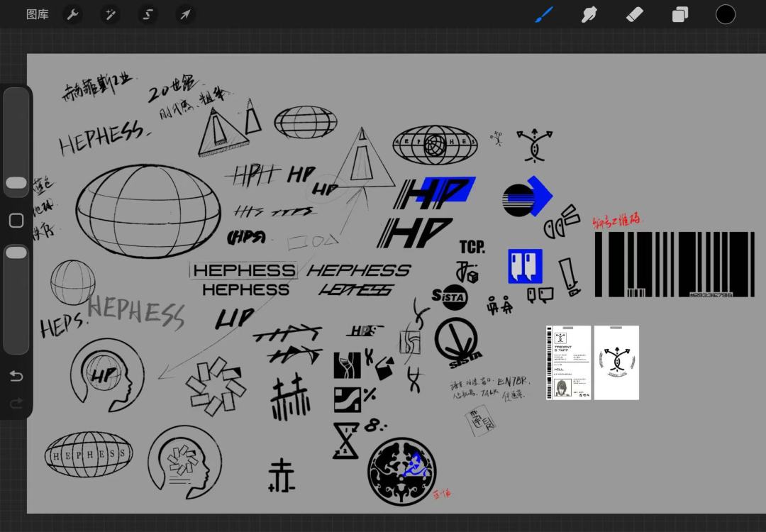Open the Layers panel
The image size is (766, 532).
point(680,14)
